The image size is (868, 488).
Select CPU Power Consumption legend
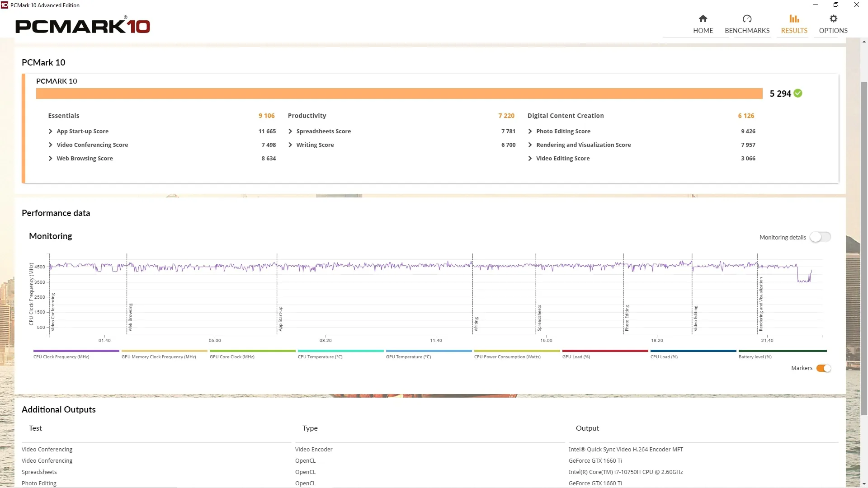[x=517, y=354]
